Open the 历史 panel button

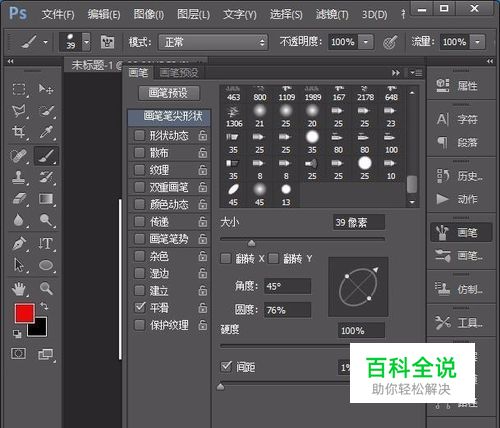(460, 176)
